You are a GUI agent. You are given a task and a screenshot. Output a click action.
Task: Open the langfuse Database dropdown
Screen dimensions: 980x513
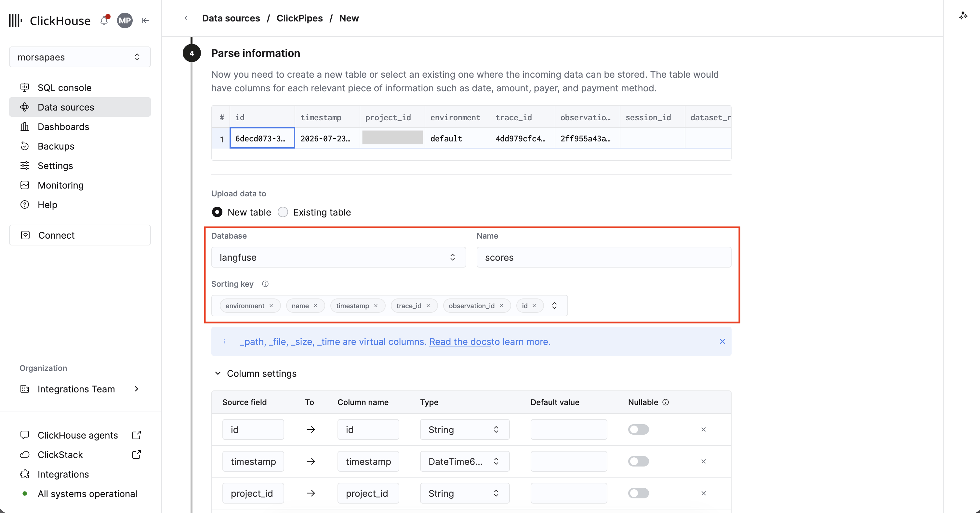pos(338,257)
